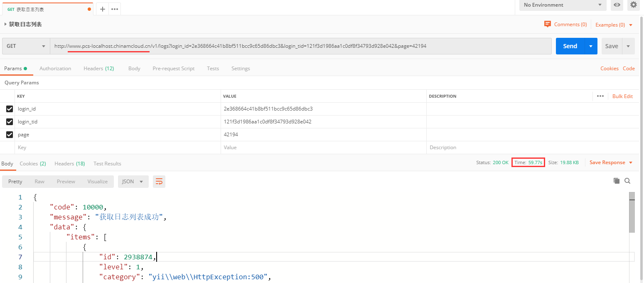This screenshot has width=644, height=283.
Task: Copy response body with copy icon
Action: pyautogui.click(x=617, y=181)
